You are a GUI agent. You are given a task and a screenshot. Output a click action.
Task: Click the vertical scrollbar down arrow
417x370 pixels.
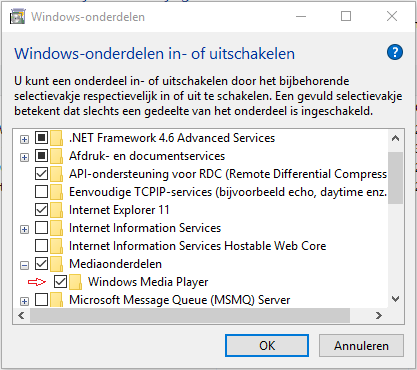[396, 299]
